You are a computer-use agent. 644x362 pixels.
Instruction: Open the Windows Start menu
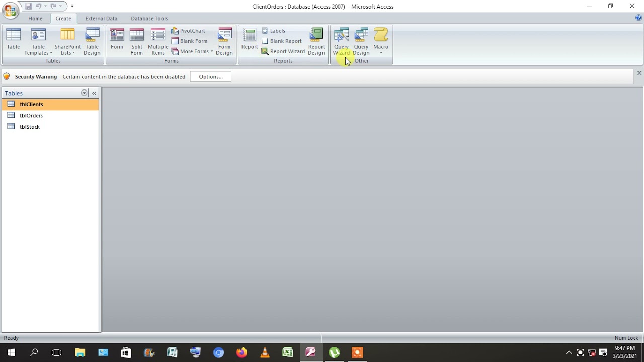click(x=11, y=352)
